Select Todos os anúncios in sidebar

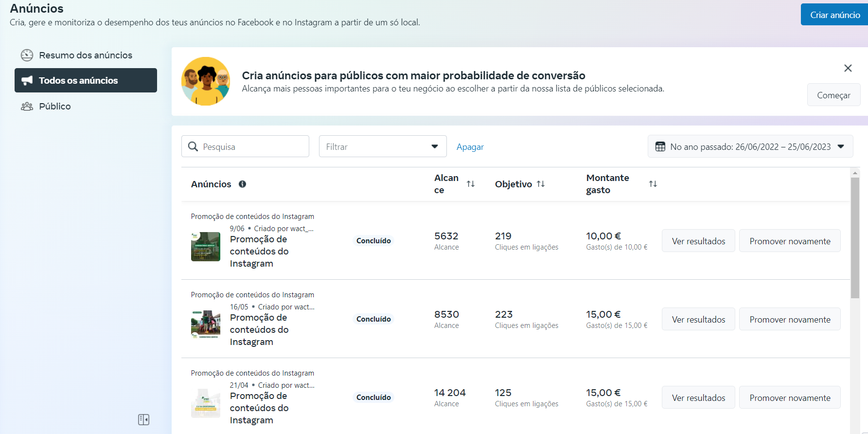coord(86,80)
